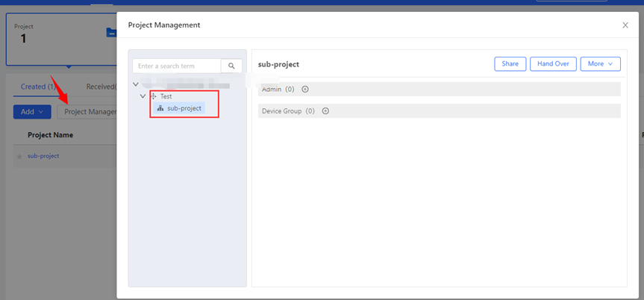
Task: Focus the 'Enter a search term' field
Action: click(x=177, y=66)
